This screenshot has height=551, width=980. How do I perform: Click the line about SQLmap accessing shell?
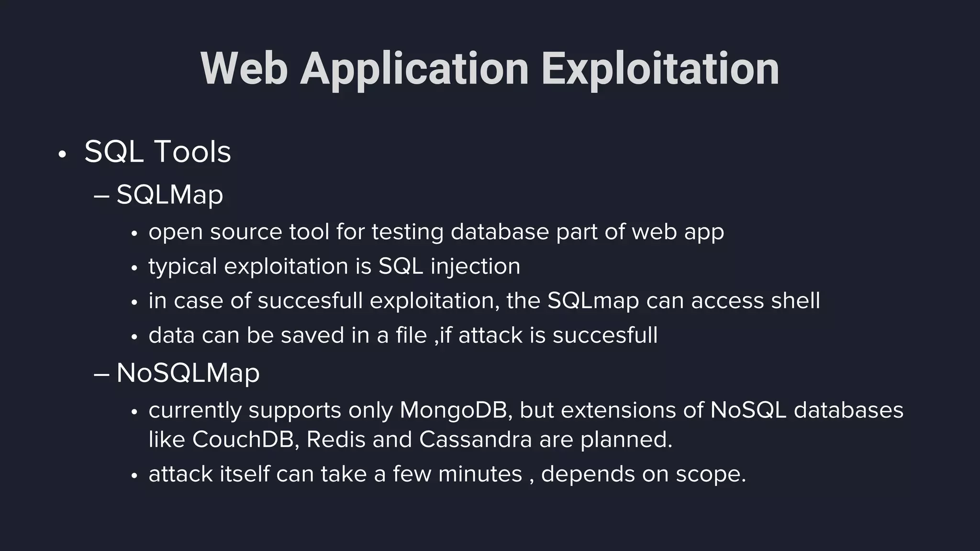(x=484, y=301)
